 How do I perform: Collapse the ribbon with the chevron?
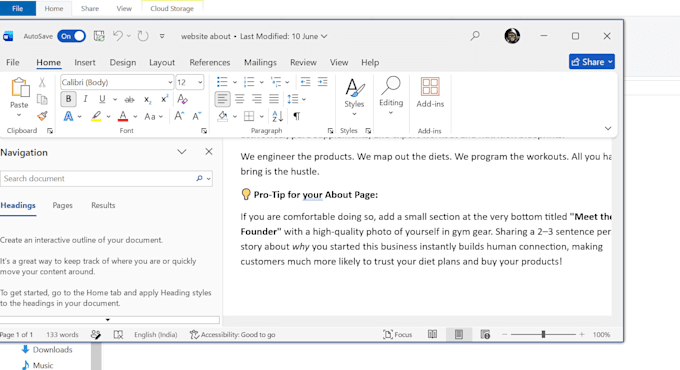(608, 128)
